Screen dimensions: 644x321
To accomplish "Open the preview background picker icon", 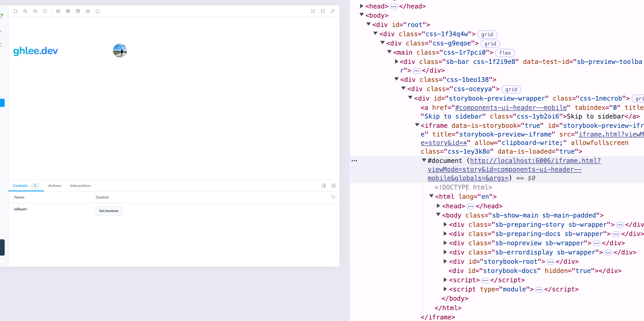I will click(x=58, y=11).
